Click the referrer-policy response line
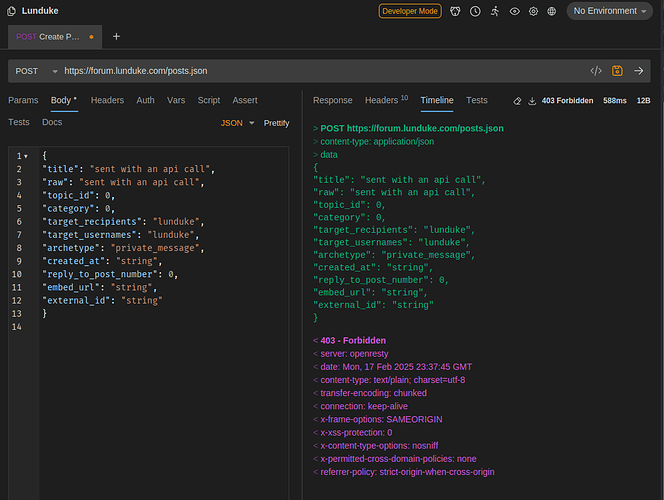The width and height of the screenshot is (664, 500). pyautogui.click(x=404, y=472)
